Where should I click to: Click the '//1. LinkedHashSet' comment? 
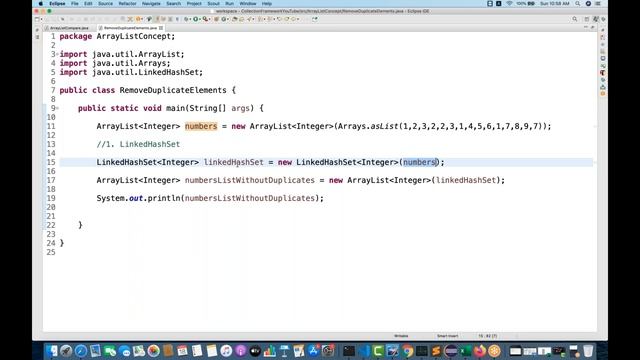pos(138,144)
